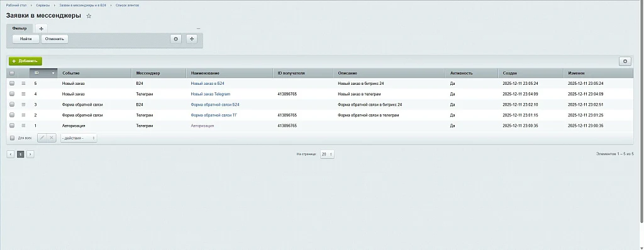Click the 'Отменить' button
Screen dimensions: 644x250
55,39
